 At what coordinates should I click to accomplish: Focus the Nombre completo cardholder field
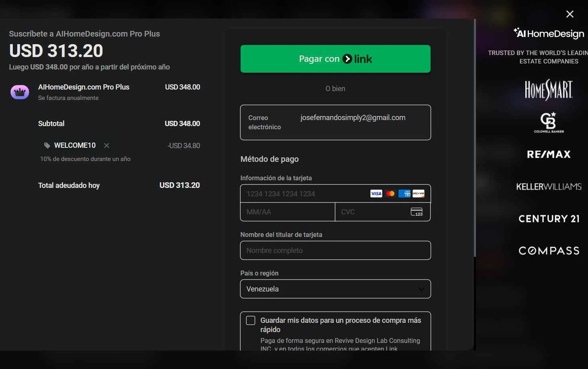click(x=335, y=250)
